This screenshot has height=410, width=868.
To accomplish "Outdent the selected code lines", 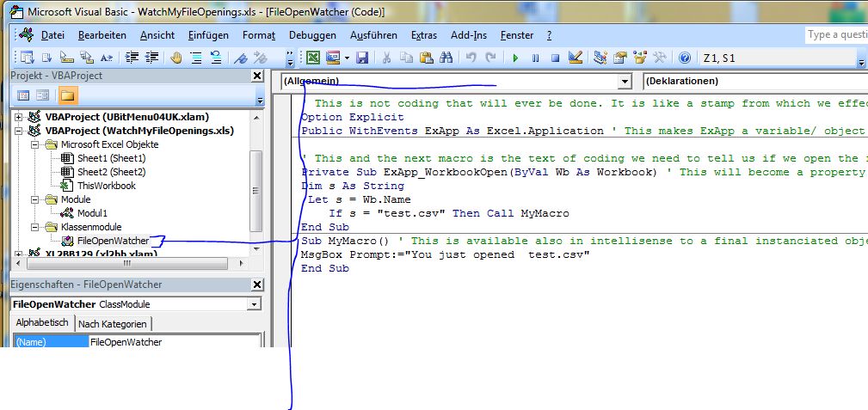I will (151, 58).
